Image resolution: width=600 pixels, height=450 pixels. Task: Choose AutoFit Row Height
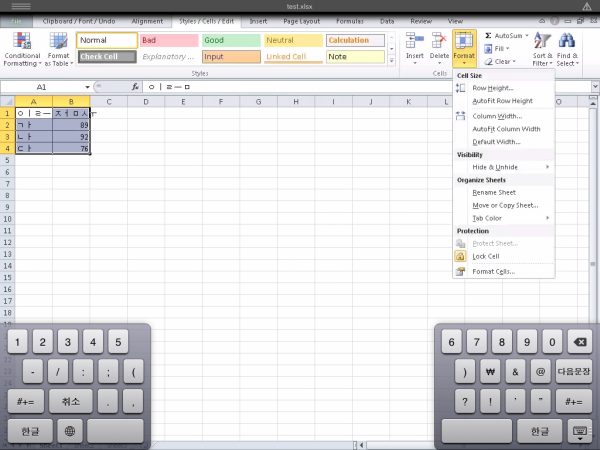[503, 101]
